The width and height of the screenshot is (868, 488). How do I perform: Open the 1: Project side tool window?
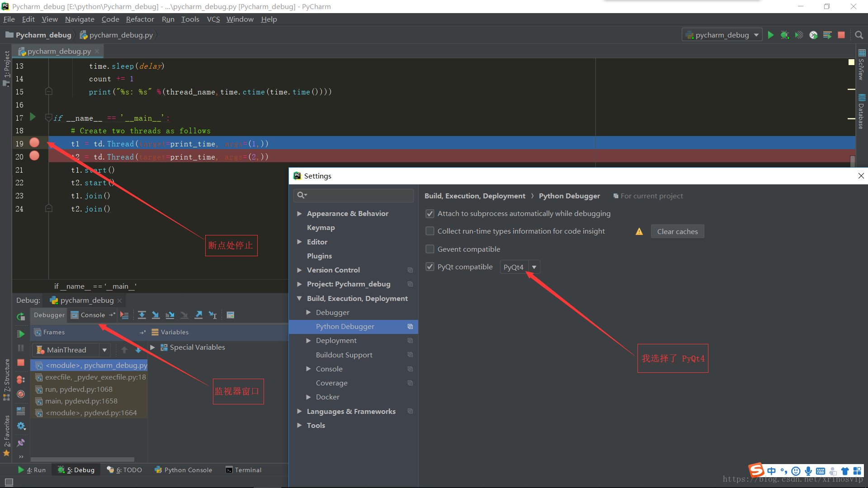[6, 69]
